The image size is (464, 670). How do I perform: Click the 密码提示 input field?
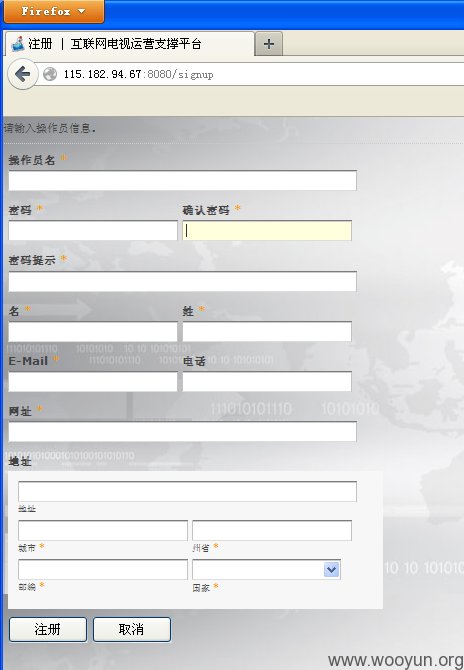(x=182, y=281)
